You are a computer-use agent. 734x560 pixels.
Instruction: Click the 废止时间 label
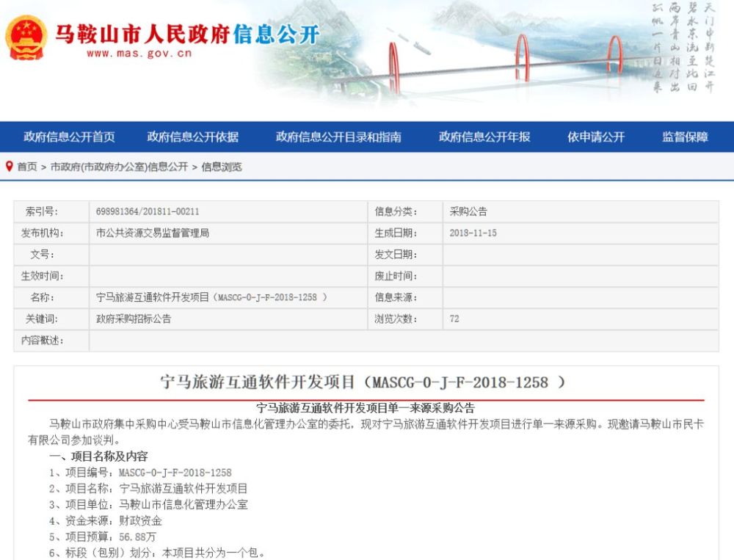pyautogui.click(x=396, y=276)
